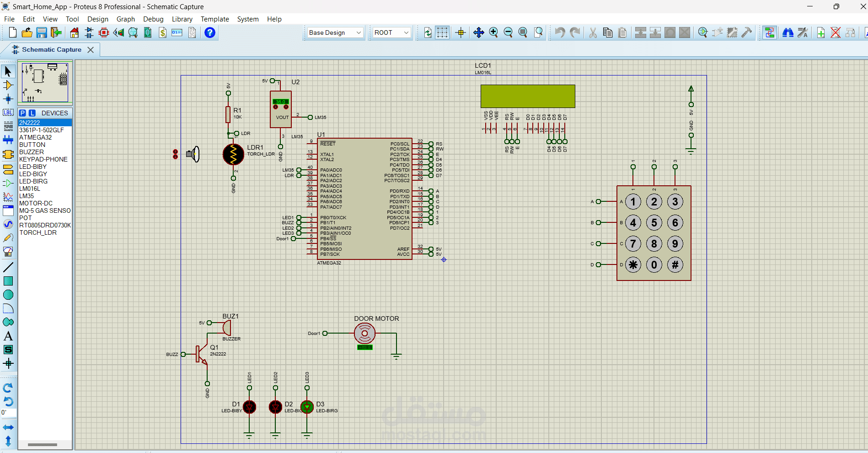The width and height of the screenshot is (868, 453).
Task: Click the Zoom Out magnifier icon
Action: pyautogui.click(x=508, y=32)
